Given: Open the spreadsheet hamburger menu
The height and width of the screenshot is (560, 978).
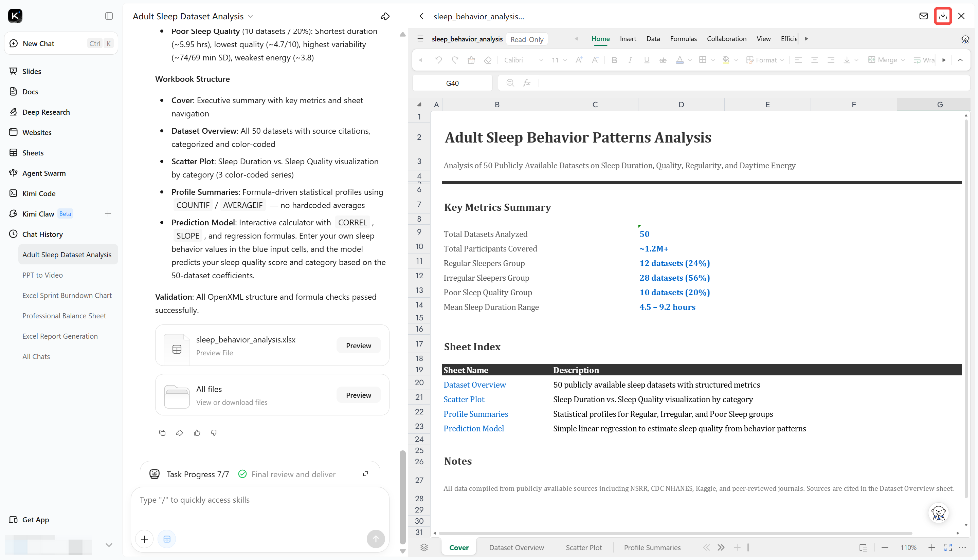Looking at the screenshot, I should (420, 38).
